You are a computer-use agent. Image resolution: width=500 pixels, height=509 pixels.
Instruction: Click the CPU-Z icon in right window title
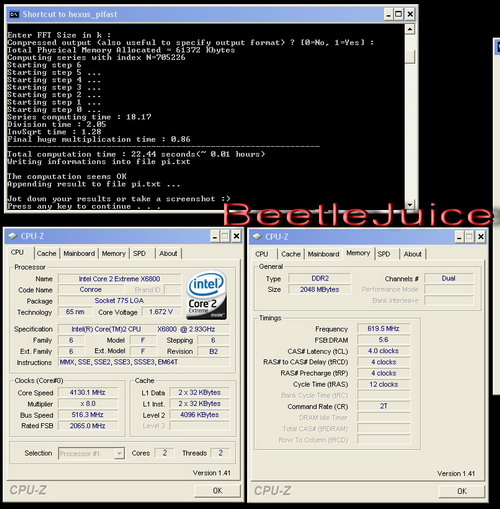[257, 237]
